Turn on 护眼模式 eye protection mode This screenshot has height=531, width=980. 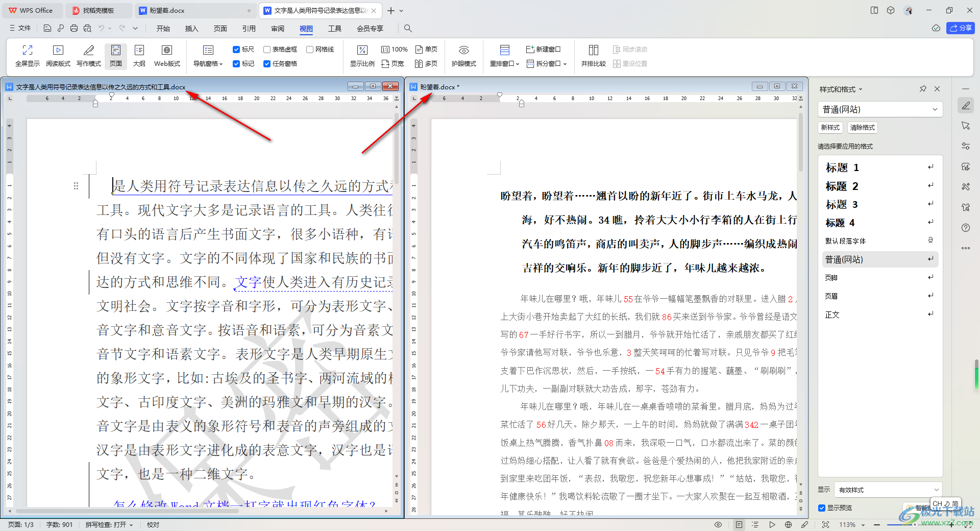pyautogui.click(x=463, y=51)
